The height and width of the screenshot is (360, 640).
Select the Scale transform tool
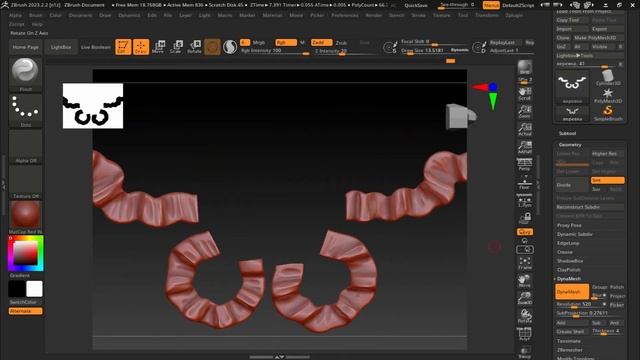click(176, 47)
